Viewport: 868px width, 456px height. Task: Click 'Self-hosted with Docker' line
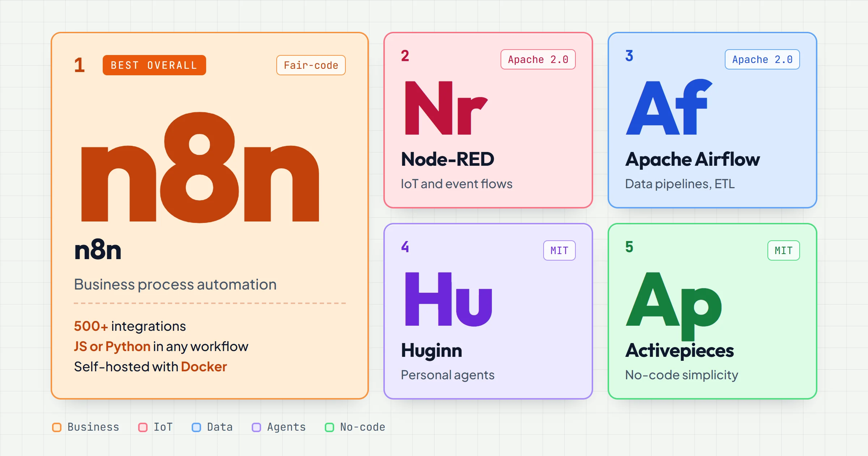[150, 367]
